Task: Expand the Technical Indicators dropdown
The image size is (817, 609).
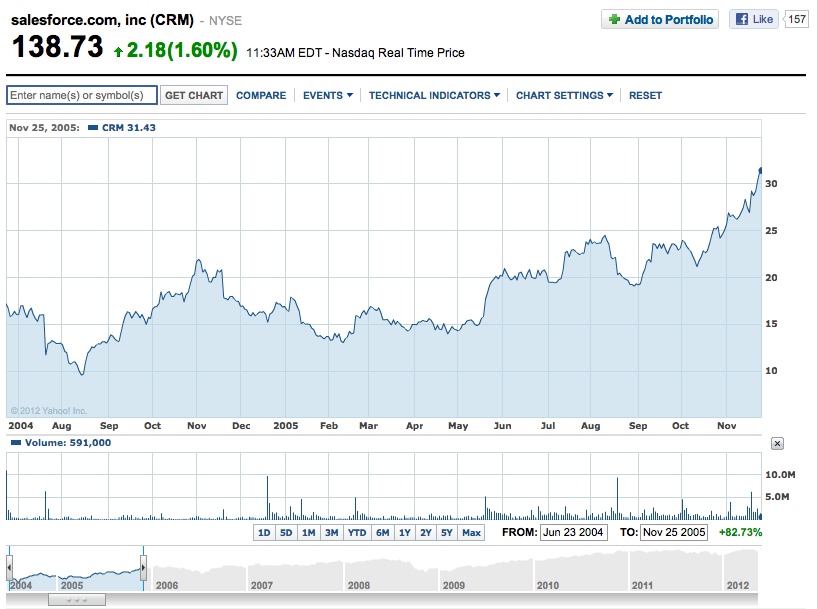Action: click(x=434, y=95)
